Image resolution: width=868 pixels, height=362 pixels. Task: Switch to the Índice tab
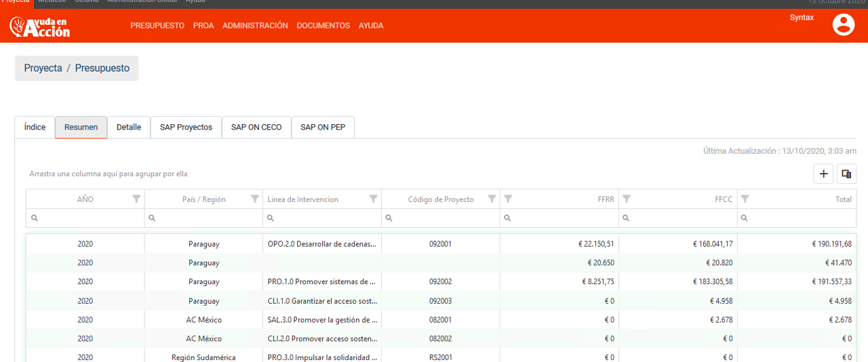[x=35, y=127]
